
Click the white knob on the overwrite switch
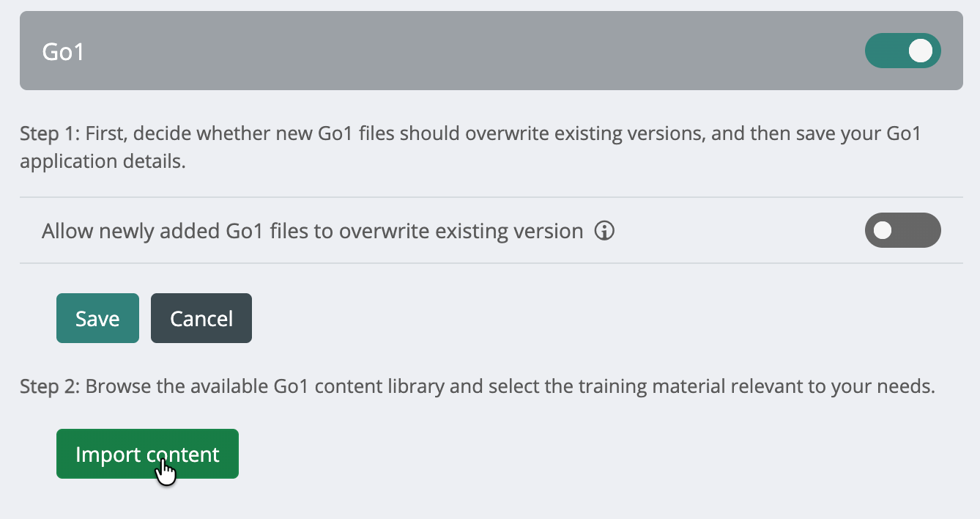883,231
